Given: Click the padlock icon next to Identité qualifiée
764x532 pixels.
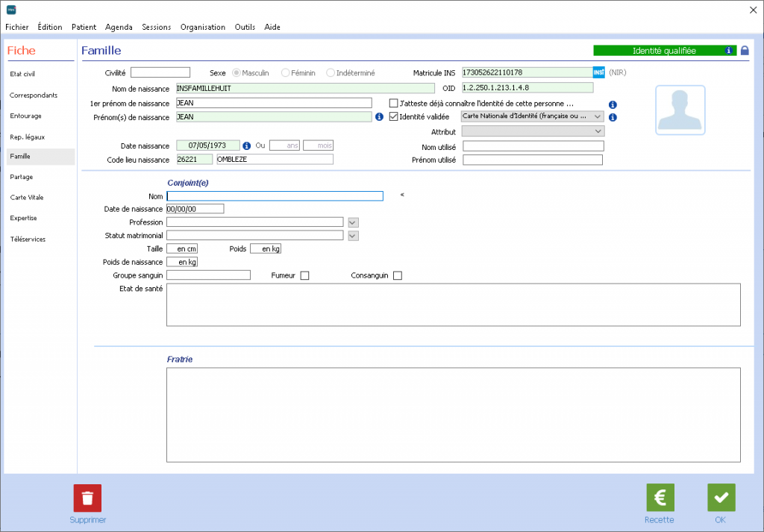Looking at the screenshot, I should 745,51.
